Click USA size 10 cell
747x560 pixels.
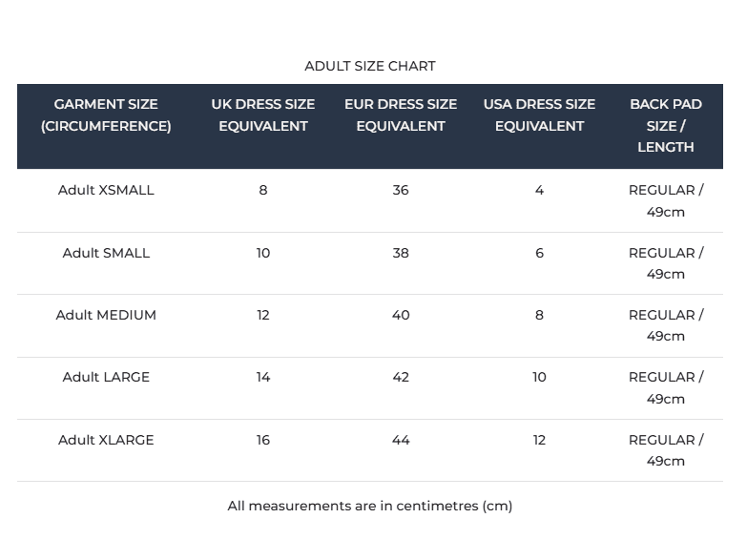click(x=539, y=377)
